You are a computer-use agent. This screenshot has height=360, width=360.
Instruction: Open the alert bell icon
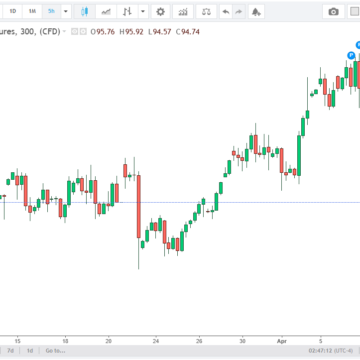[x=256, y=12]
